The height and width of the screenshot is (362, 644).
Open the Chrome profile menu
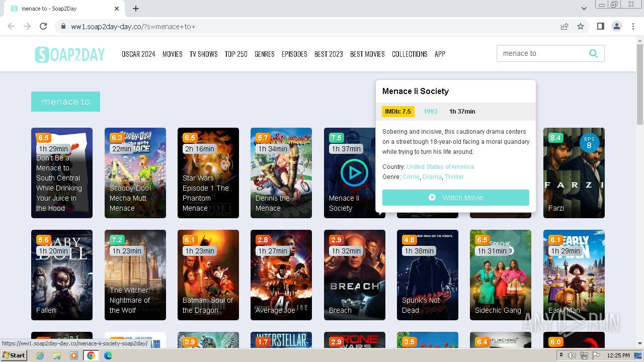[617, 26]
